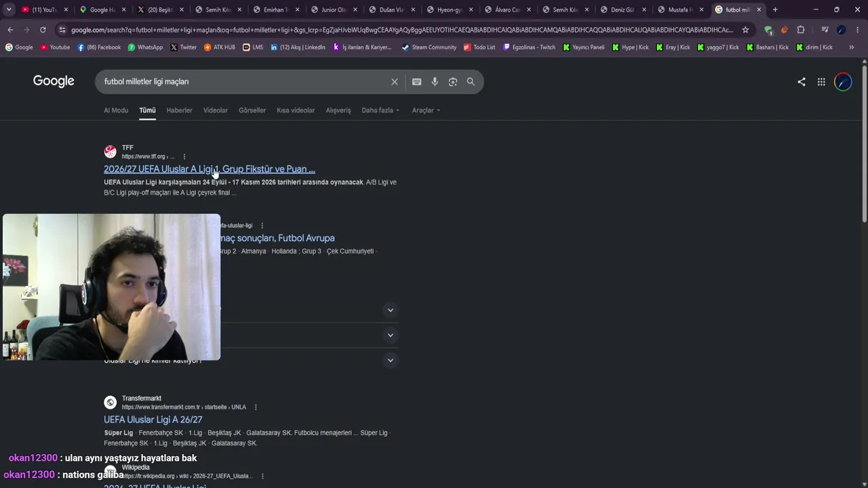
Task: Open the Google apps grid
Action: (x=821, y=82)
